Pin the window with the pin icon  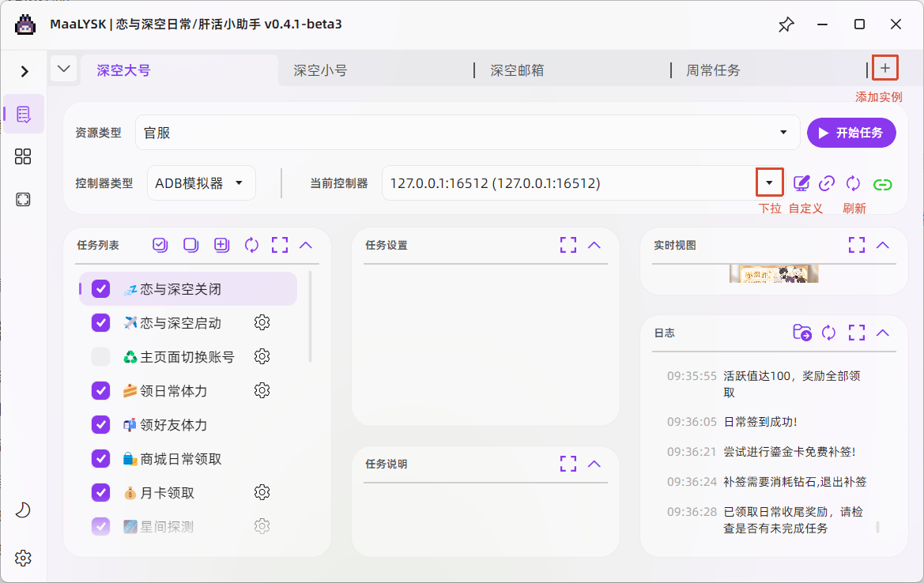click(786, 24)
